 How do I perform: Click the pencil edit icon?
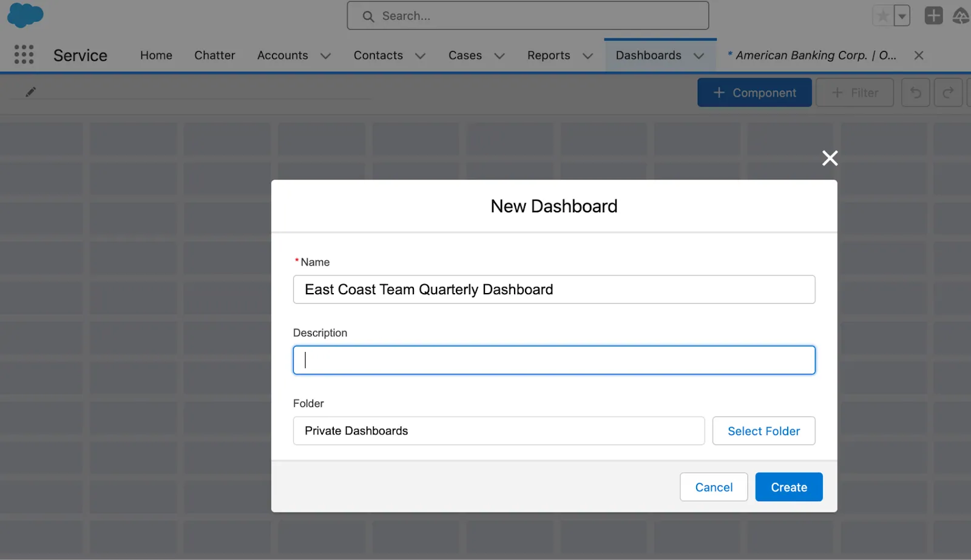point(30,92)
